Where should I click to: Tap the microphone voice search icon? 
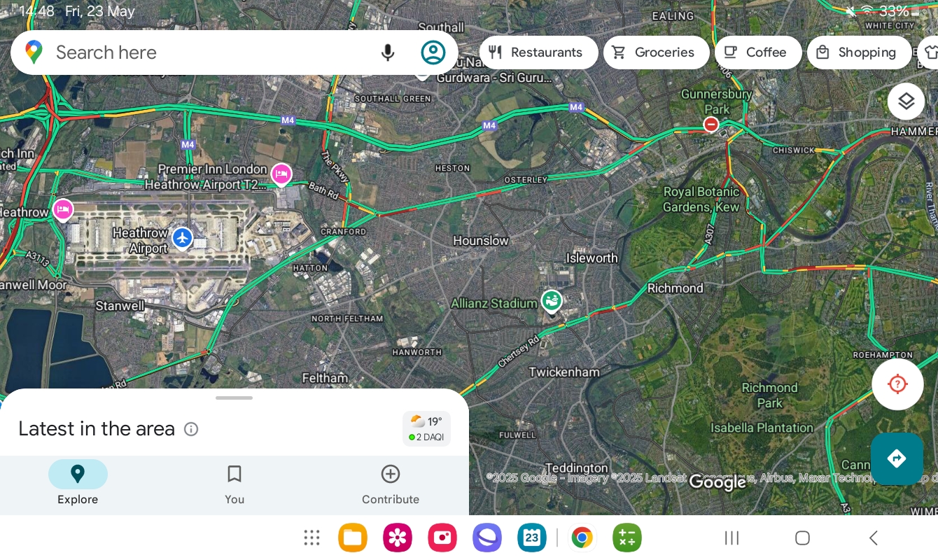(x=388, y=52)
